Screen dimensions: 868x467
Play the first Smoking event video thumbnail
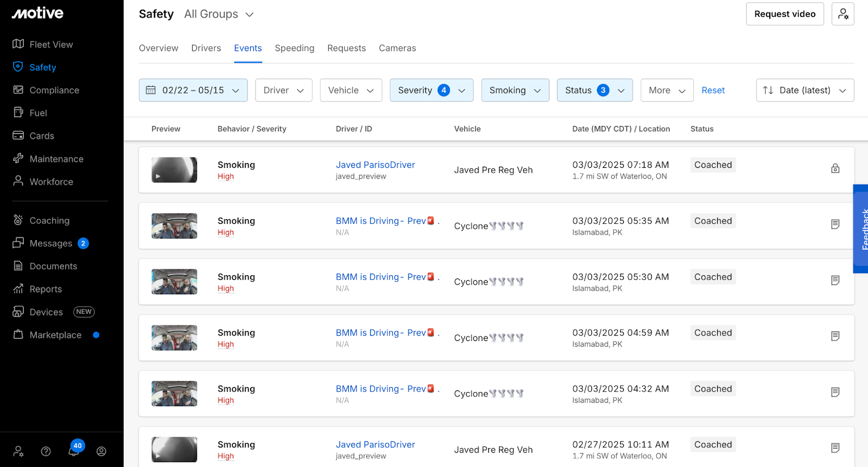[x=174, y=170]
